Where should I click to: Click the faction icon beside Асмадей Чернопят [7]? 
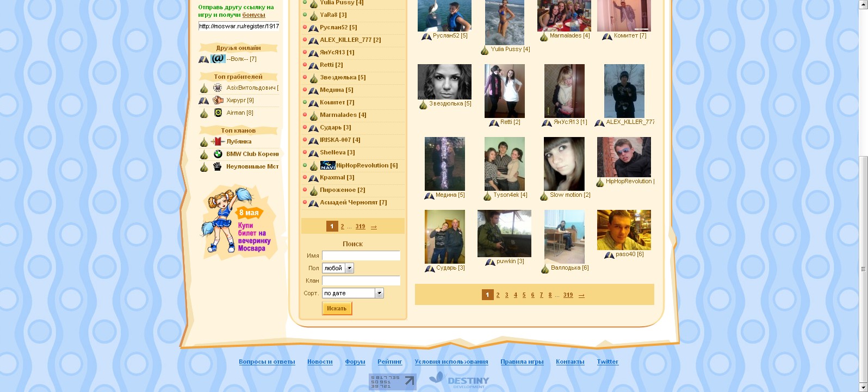click(x=314, y=203)
